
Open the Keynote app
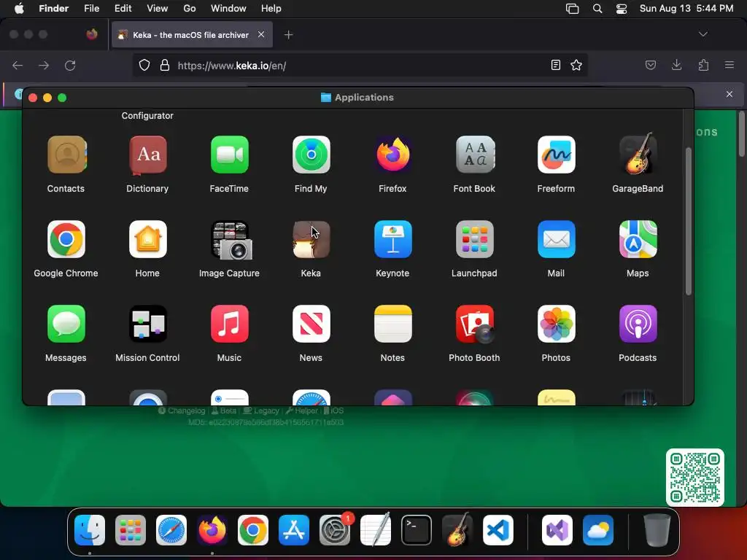pyautogui.click(x=393, y=239)
